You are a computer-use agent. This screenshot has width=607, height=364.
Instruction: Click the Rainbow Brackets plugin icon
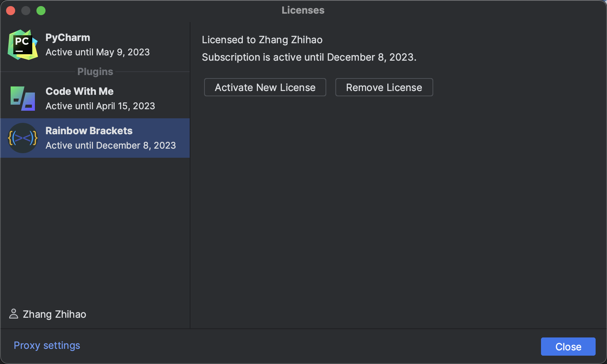23,138
